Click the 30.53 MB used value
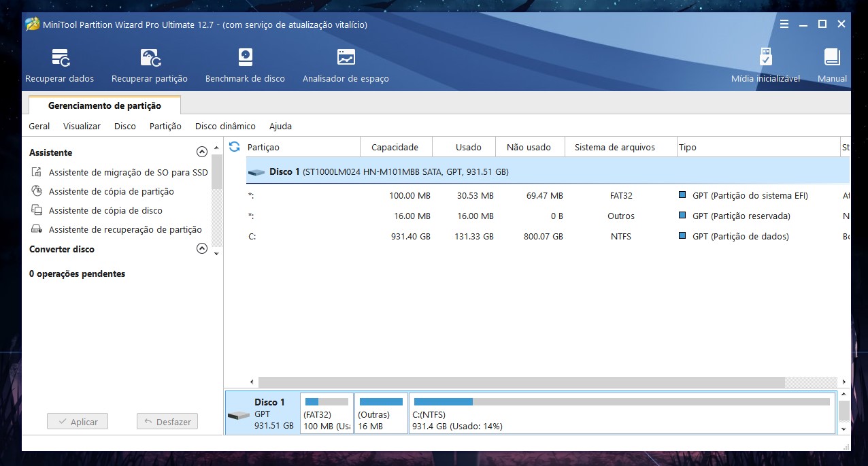The width and height of the screenshot is (868, 466). (x=475, y=196)
